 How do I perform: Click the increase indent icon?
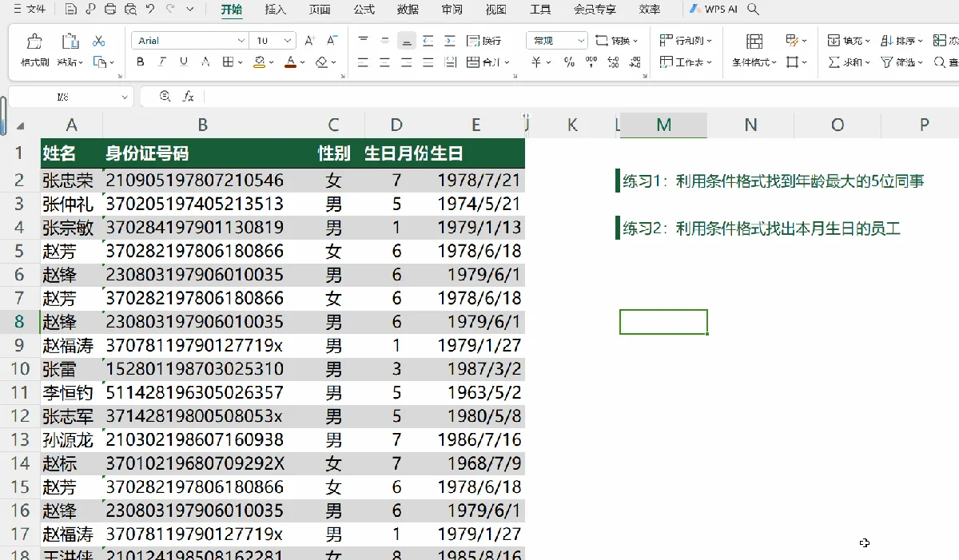point(450,41)
